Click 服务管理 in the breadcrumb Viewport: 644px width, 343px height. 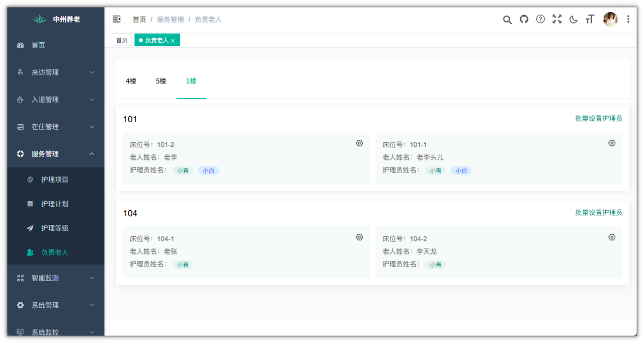point(171,19)
